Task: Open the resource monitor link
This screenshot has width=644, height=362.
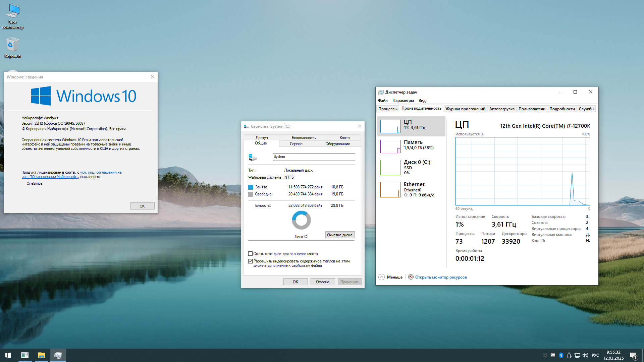Action: coord(441,277)
